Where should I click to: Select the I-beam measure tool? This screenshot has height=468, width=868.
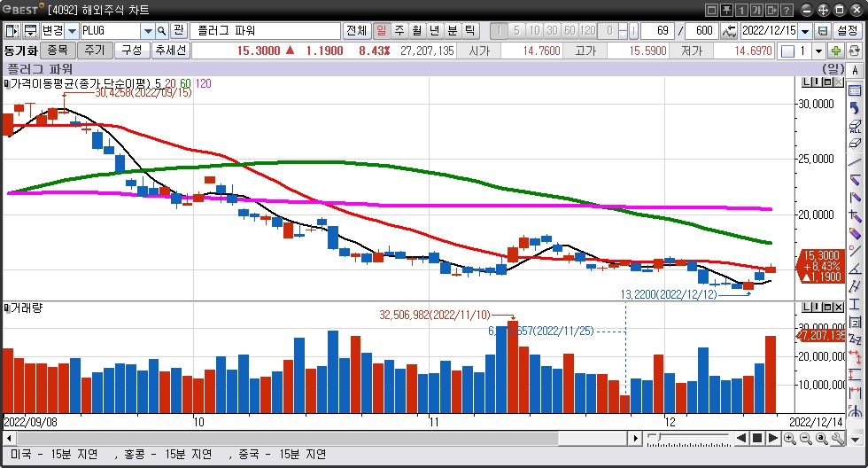click(x=856, y=304)
